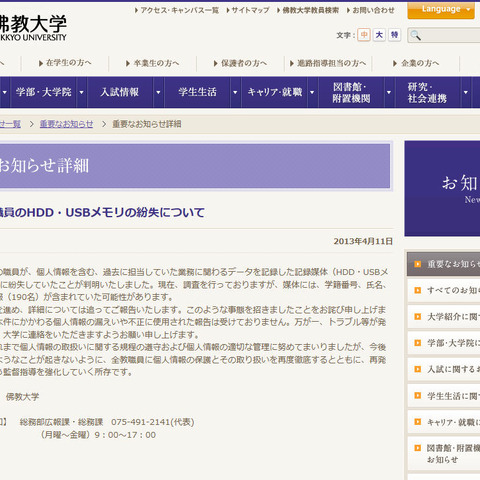Expand arrow next to 図書館・附置機関
This screenshot has width=480, height=480.
tap(389, 92)
